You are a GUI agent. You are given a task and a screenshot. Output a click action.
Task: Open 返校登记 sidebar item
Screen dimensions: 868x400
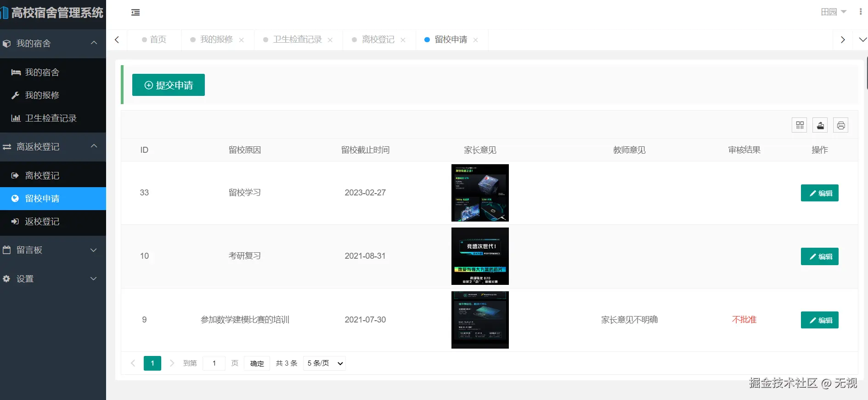tap(53, 221)
